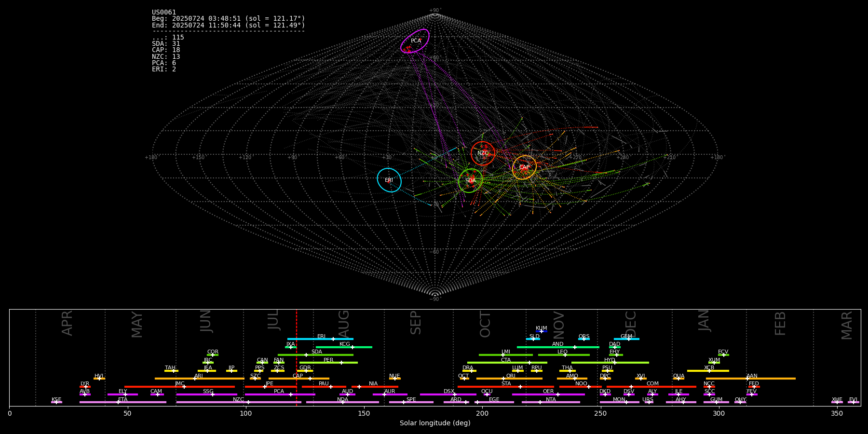The height and width of the screenshot is (434, 868).
Task: Select the SPE shower bar in timeline
Action: (411, 402)
